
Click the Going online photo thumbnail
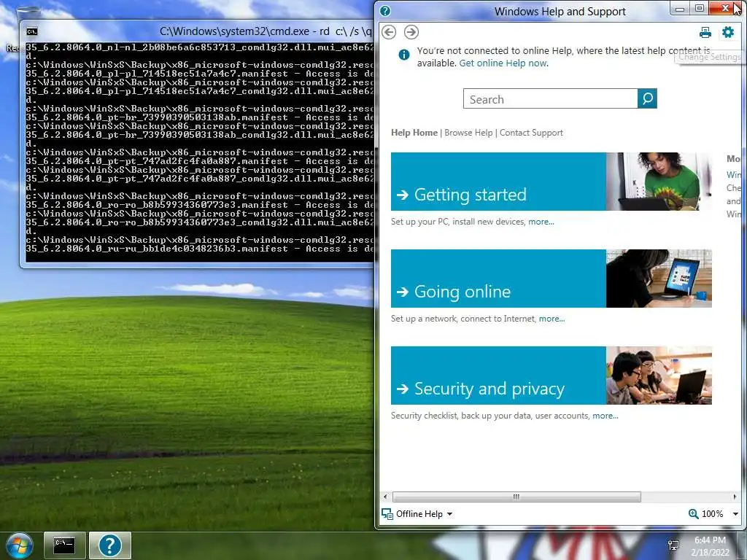[x=659, y=279]
